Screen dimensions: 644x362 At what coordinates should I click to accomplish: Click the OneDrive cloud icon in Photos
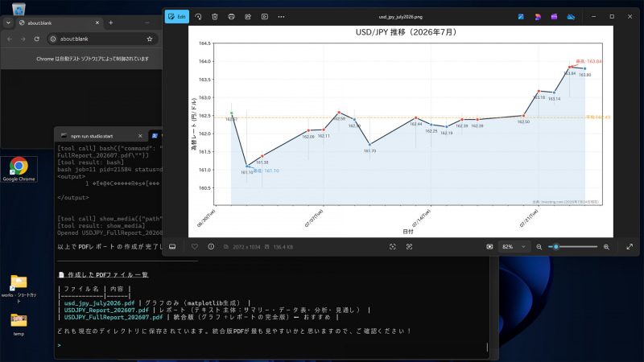(x=571, y=17)
